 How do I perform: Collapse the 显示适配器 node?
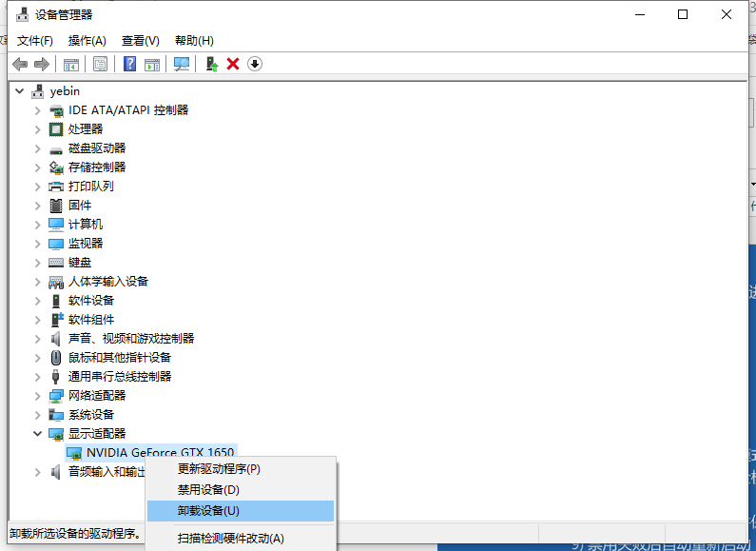[x=38, y=434]
